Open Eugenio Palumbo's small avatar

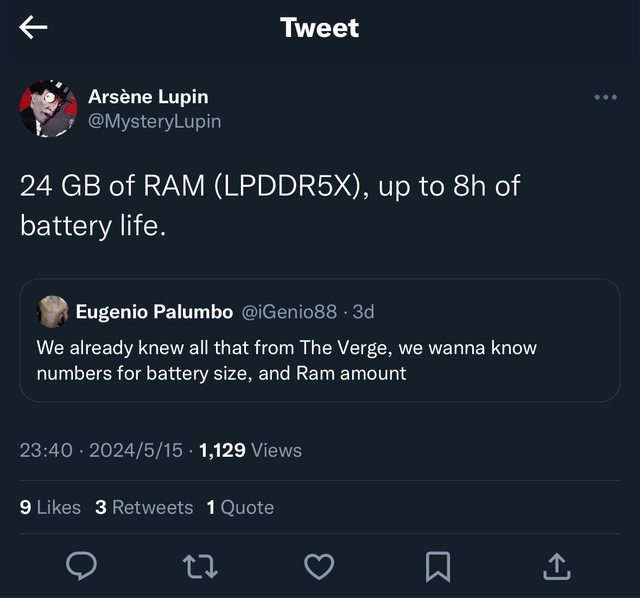51,312
